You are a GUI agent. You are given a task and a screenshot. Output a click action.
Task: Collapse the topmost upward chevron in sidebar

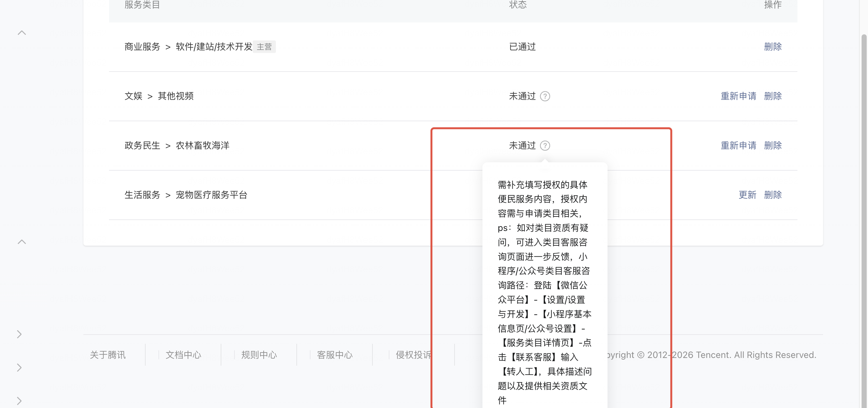click(x=21, y=33)
